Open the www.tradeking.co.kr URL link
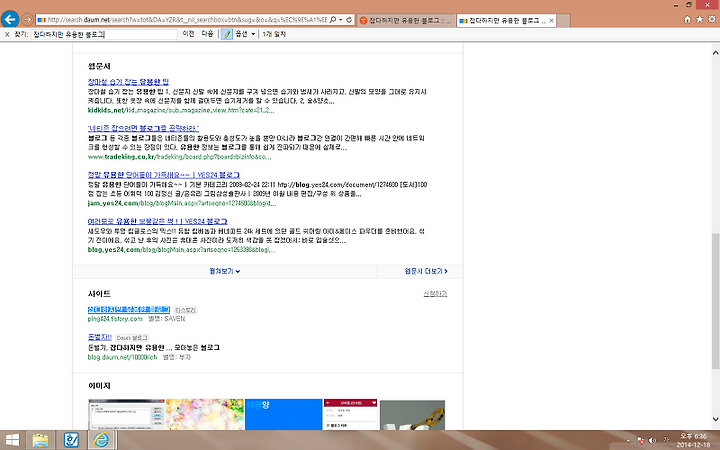The image size is (720, 450). coord(180,157)
